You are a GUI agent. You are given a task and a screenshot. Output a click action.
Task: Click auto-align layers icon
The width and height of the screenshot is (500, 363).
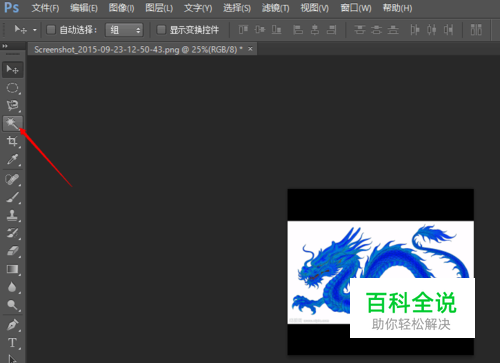pyautogui.click(x=476, y=30)
